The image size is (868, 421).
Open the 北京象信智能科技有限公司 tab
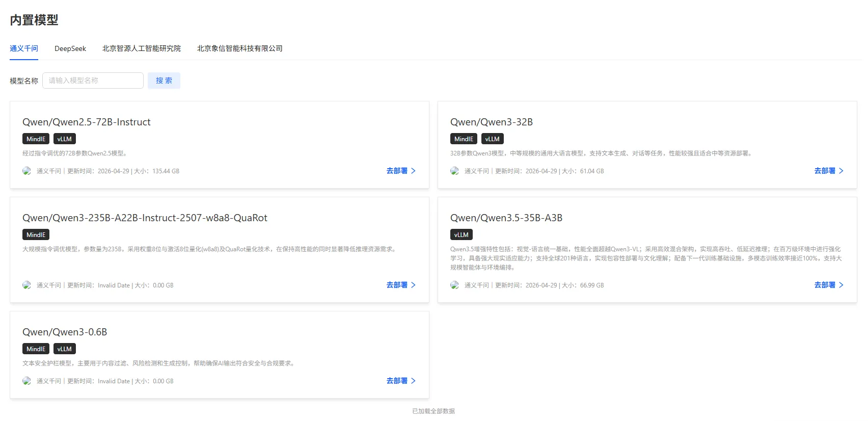[x=240, y=48]
